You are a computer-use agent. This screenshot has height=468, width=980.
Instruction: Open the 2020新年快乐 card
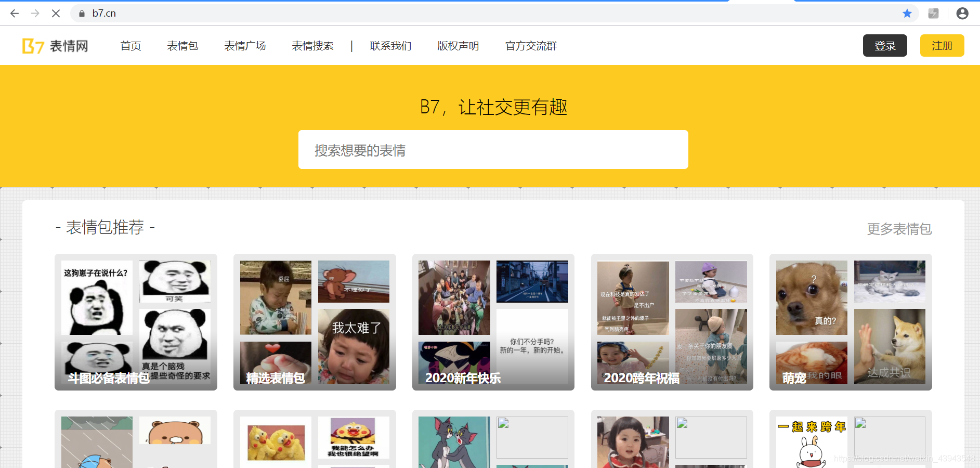pos(493,322)
